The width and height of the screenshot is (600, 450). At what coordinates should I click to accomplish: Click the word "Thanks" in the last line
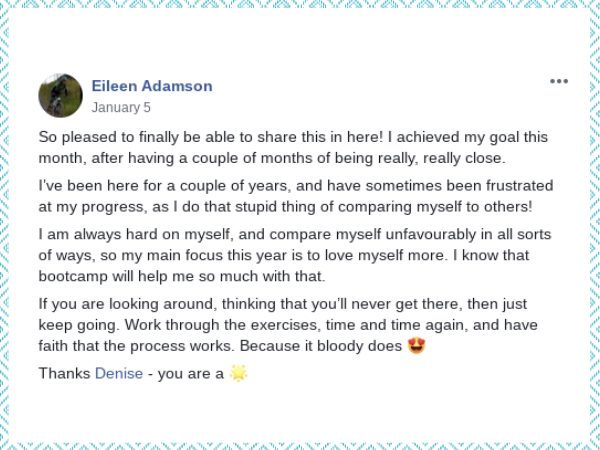pyautogui.click(x=64, y=373)
